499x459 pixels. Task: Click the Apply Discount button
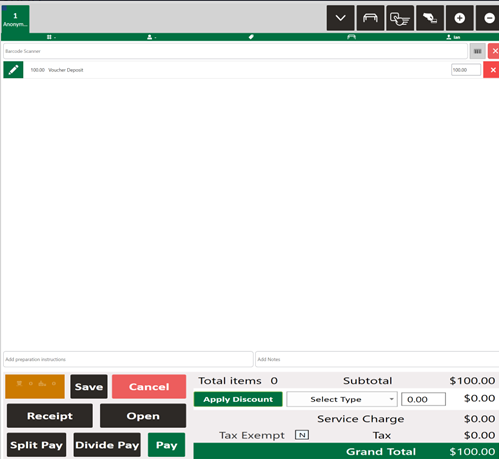tap(238, 399)
